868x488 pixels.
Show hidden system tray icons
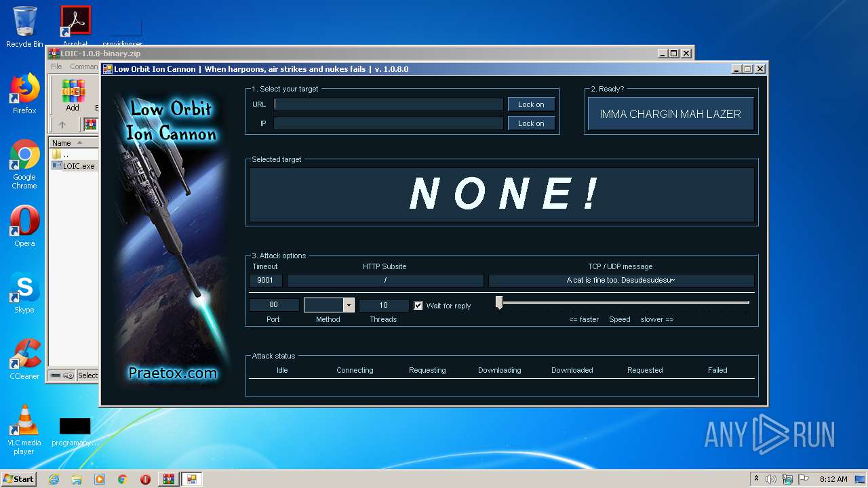click(756, 479)
